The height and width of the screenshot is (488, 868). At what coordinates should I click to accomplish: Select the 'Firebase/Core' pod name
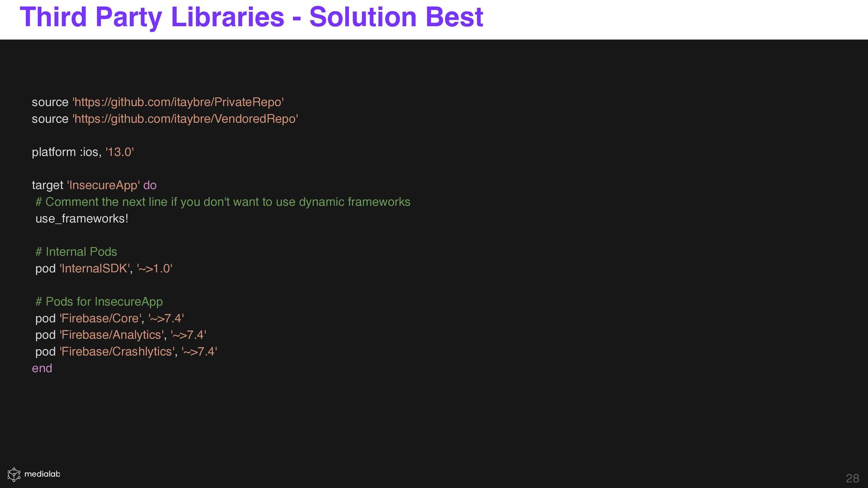(100, 319)
